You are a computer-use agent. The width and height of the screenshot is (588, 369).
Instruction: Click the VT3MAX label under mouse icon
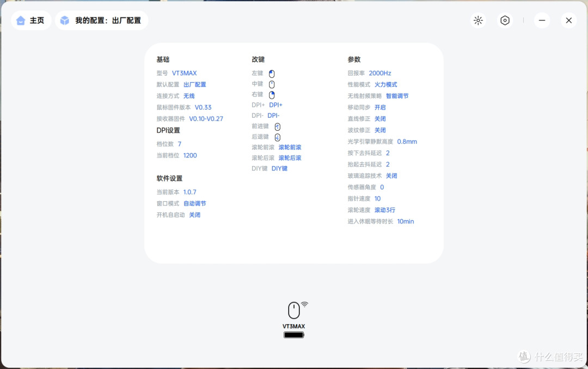pyautogui.click(x=294, y=326)
